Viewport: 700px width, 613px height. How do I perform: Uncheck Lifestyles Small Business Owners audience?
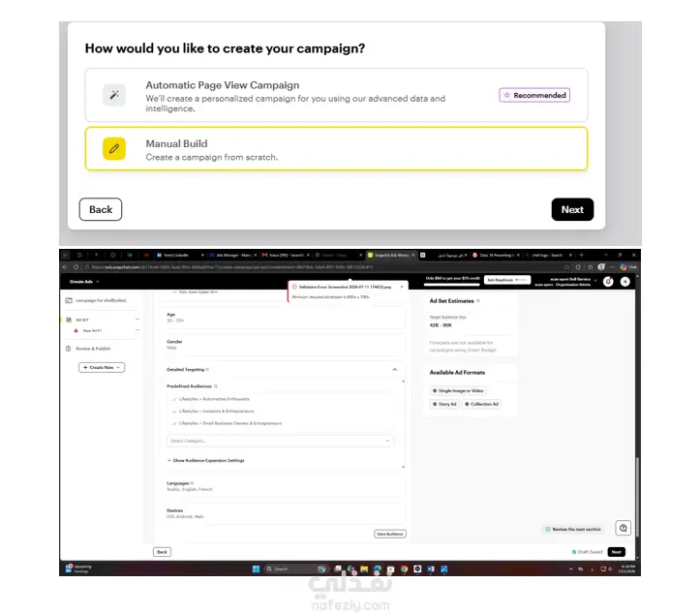(174, 423)
